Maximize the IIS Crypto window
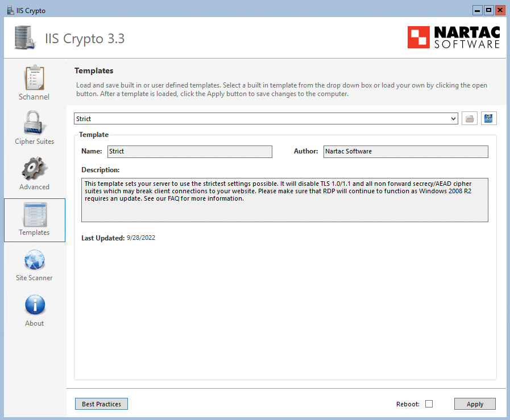Image resolution: width=510 pixels, height=420 pixels. pyautogui.click(x=488, y=10)
